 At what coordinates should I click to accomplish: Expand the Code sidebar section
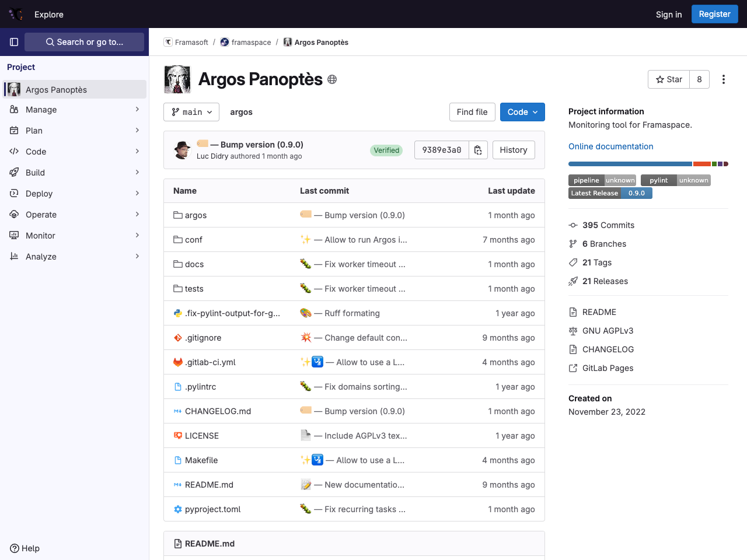[74, 152]
